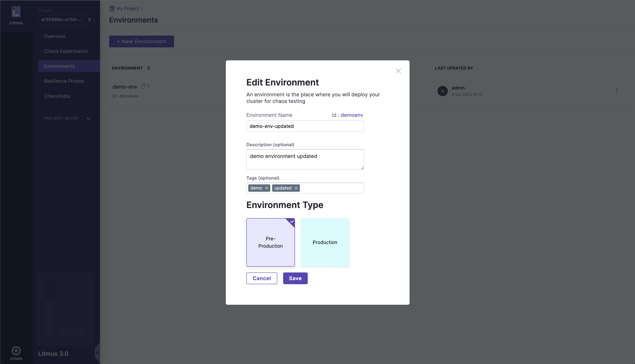Remove the 'updated' tag
635x364 pixels.
(x=296, y=188)
